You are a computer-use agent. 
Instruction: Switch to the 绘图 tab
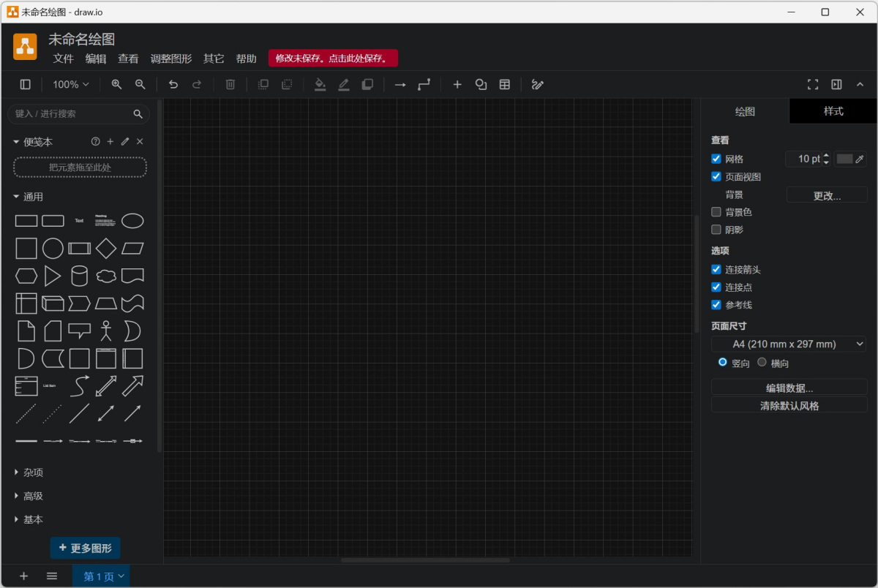[x=745, y=111]
